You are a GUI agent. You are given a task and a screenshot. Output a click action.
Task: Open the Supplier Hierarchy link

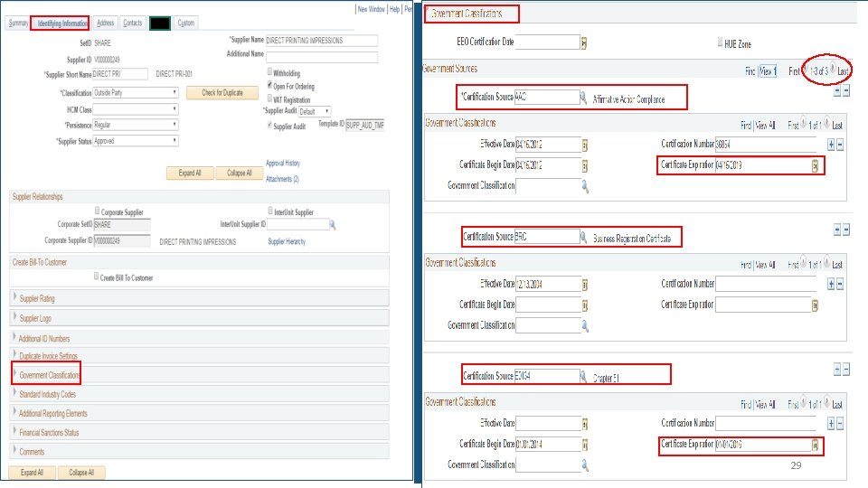[287, 242]
